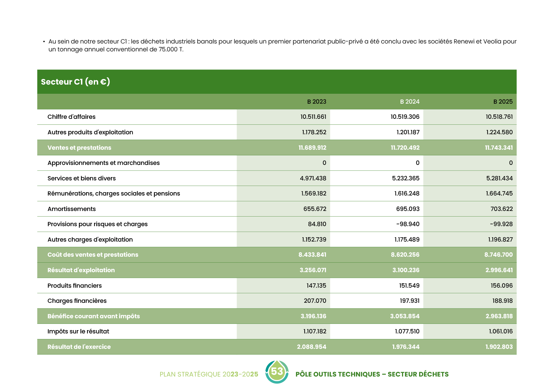Click the page 53 droplet badge
This screenshot has width=554, height=392.
click(x=277, y=372)
